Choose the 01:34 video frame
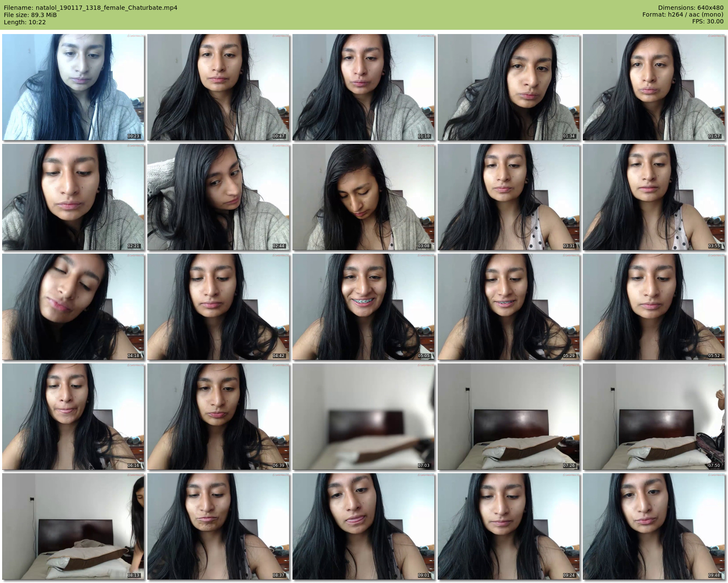Viewport: 728px width, 583px height. click(x=509, y=87)
